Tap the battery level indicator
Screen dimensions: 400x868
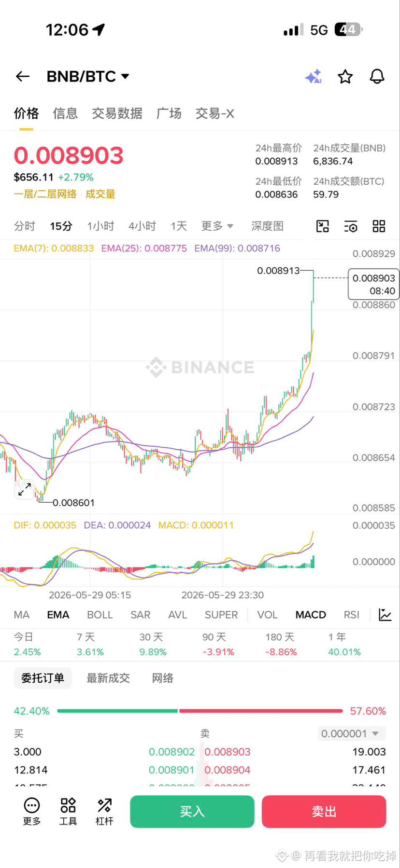click(x=348, y=29)
